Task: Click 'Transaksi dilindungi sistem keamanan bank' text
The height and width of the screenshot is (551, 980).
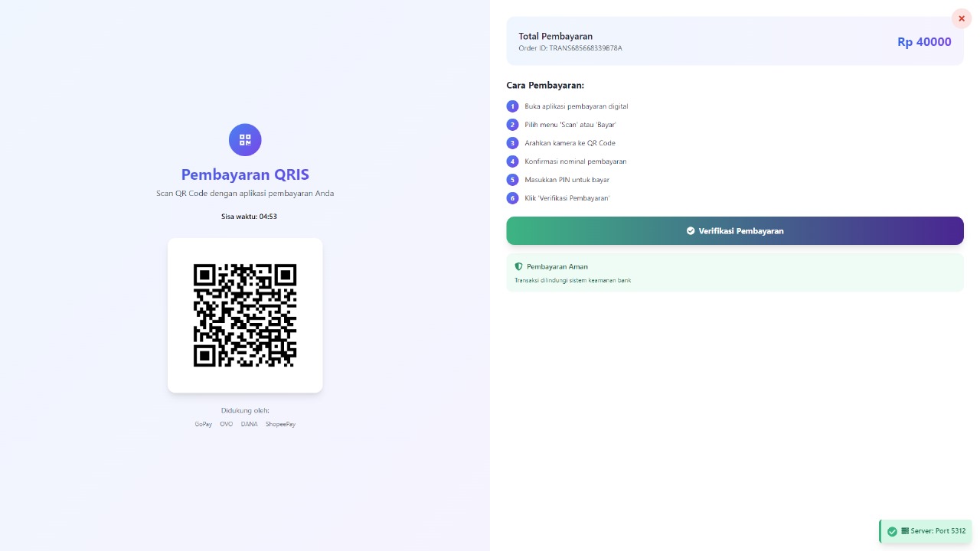Action: (x=573, y=280)
